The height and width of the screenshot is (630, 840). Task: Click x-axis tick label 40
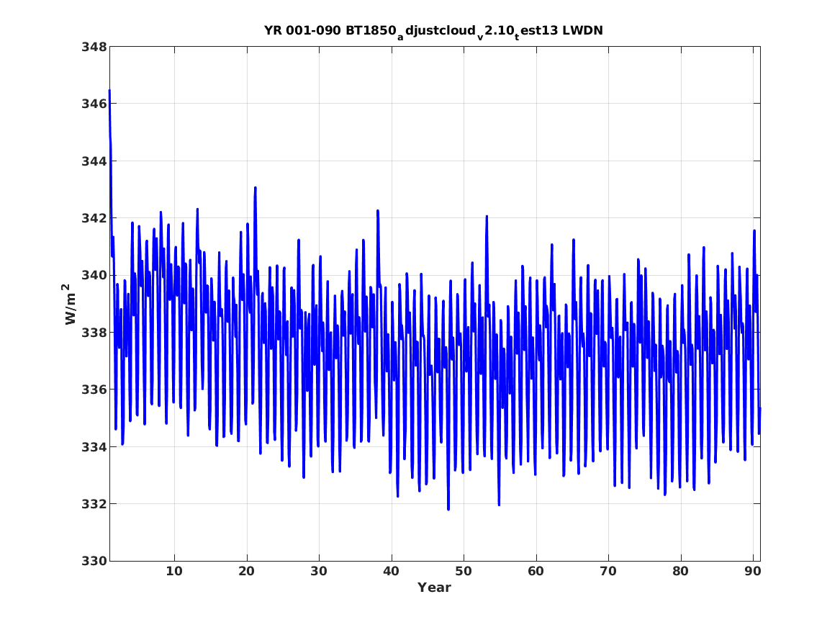[x=391, y=572]
